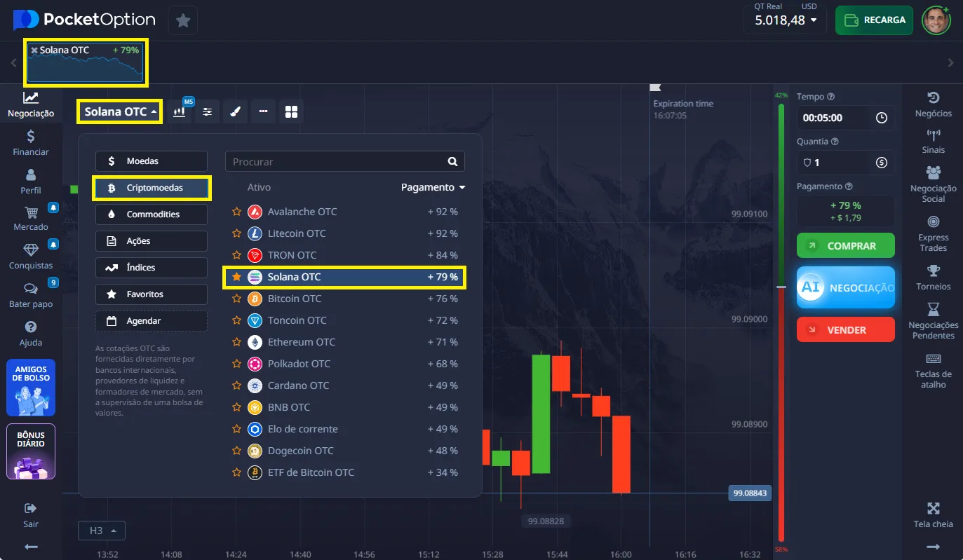The width and height of the screenshot is (963, 560).
Task: Click the VENDER sell button
Action: click(846, 329)
